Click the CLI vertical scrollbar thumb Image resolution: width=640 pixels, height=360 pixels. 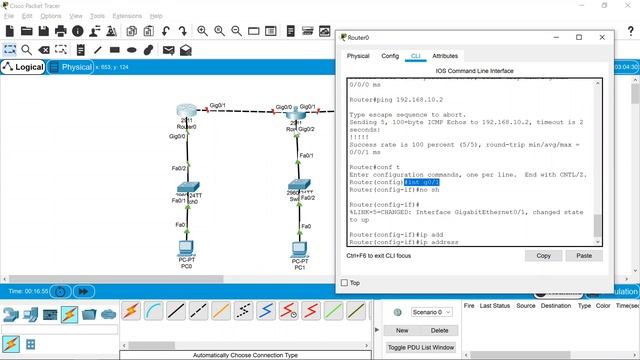coord(598,225)
